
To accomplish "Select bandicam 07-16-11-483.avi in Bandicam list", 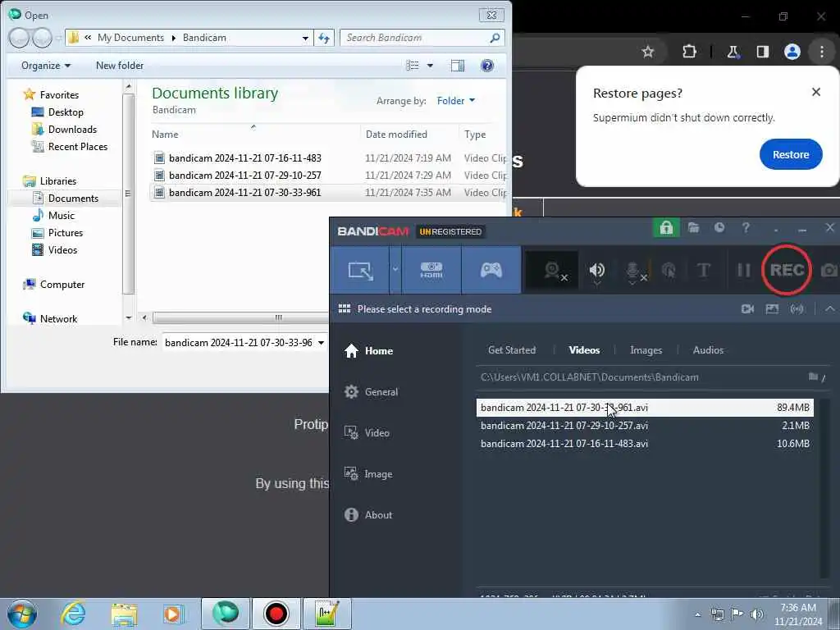I will pos(645,444).
